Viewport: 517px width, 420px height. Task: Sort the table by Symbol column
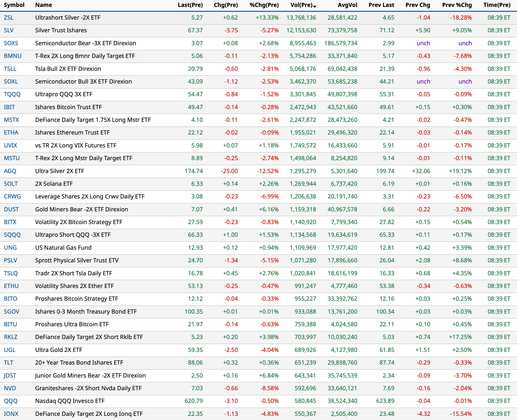(14, 5)
